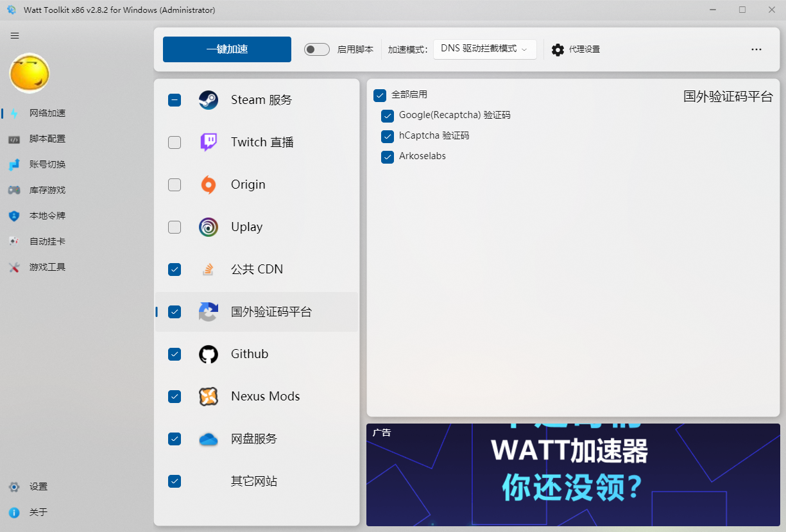
Task: Uncheck the Nexus Mods checkbox
Action: (175, 397)
